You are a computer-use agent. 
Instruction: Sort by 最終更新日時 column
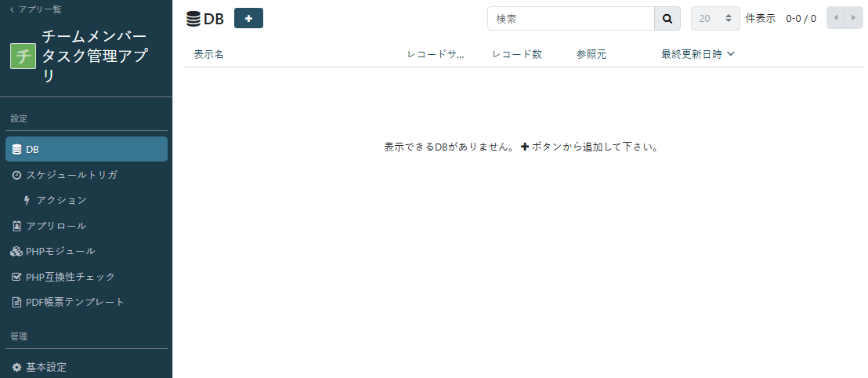(697, 54)
